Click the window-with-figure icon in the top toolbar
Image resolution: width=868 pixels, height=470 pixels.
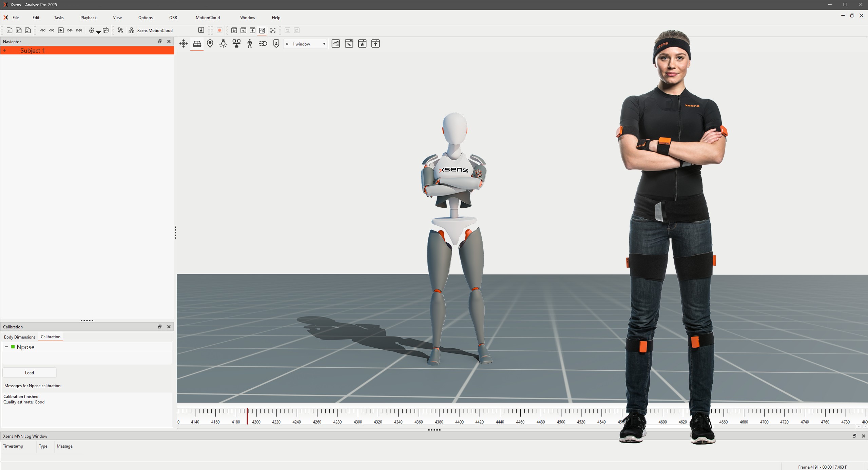tap(252, 30)
